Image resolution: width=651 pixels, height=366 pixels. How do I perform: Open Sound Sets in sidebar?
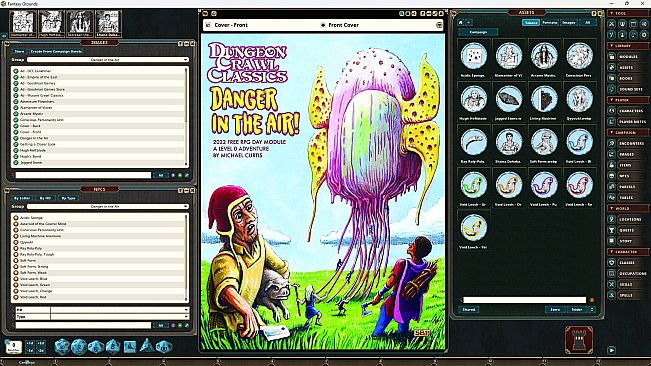point(628,89)
